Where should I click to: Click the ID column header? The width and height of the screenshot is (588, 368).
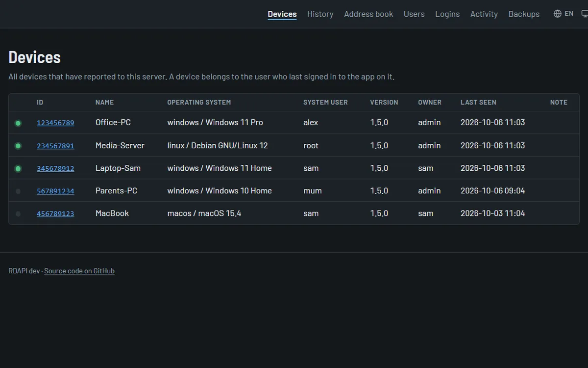point(40,103)
